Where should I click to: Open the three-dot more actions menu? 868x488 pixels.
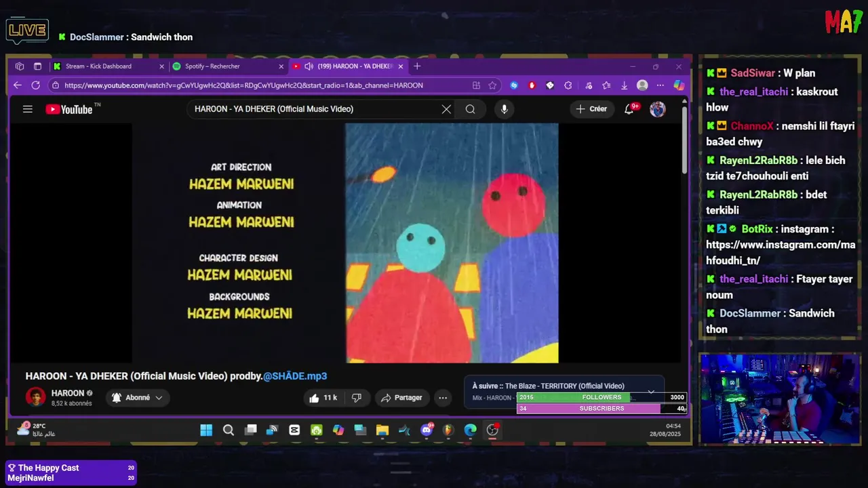[x=443, y=398]
